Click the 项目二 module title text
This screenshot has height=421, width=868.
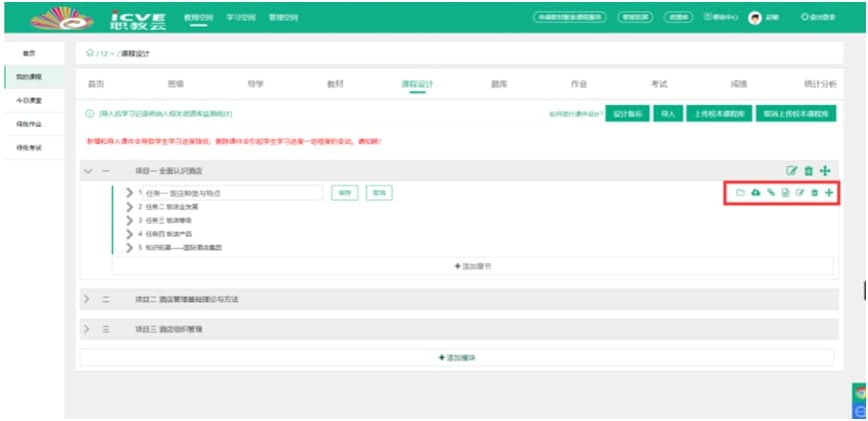pyautogui.click(x=187, y=299)
